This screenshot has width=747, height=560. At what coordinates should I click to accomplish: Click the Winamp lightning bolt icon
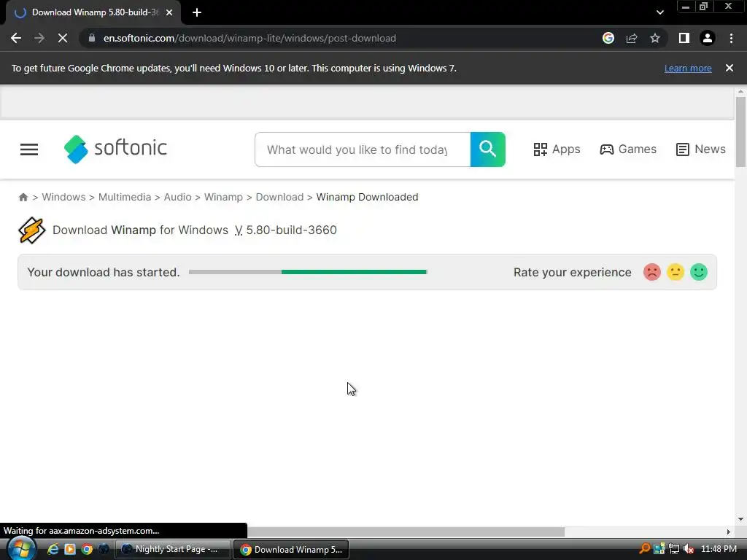[x=32, y=230]
